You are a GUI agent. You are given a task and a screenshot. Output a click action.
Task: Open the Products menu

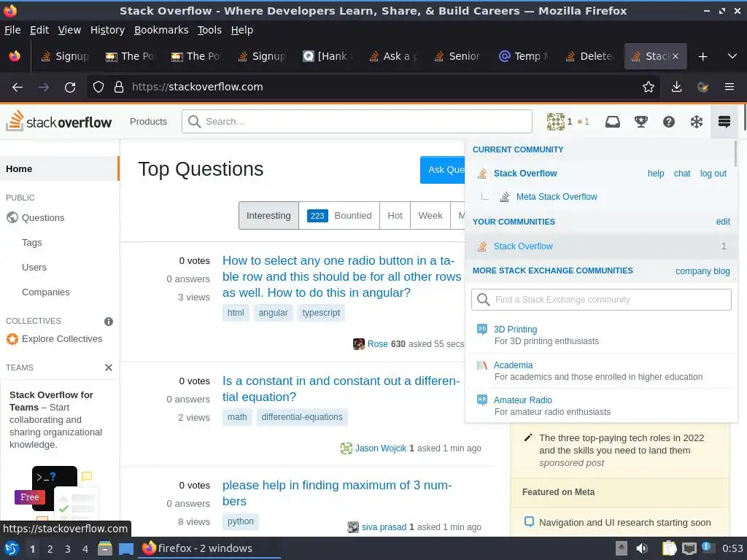point(148,122)
